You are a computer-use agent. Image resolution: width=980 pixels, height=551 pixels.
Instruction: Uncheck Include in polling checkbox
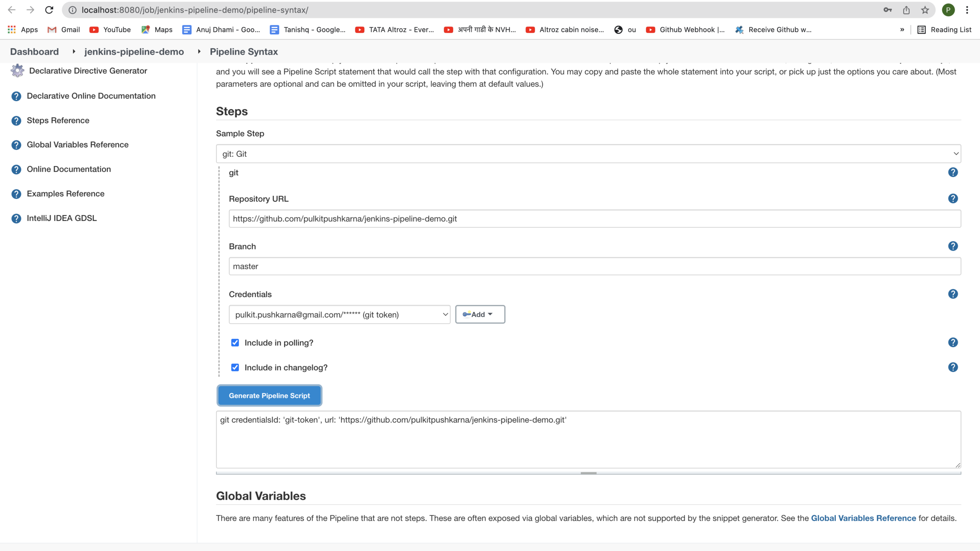pyautogui.click(x=235, y=342)
